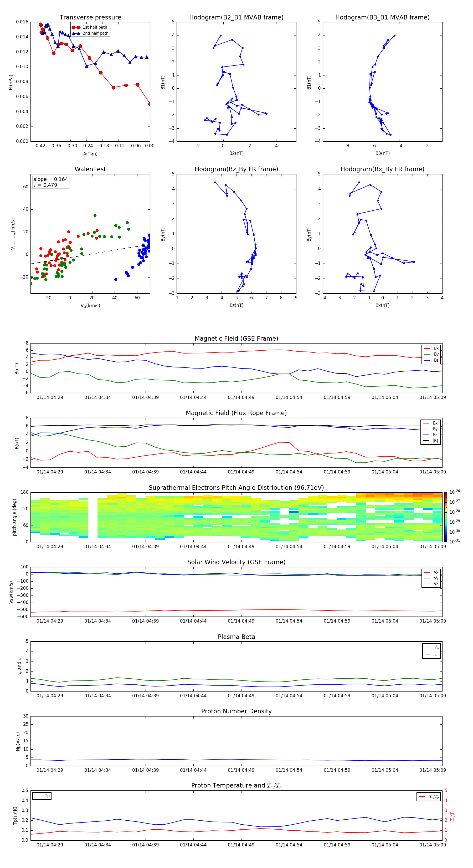Click the '10^-26' colorbar label
Viewport: 473px width, 868px height.
point(455,492)
